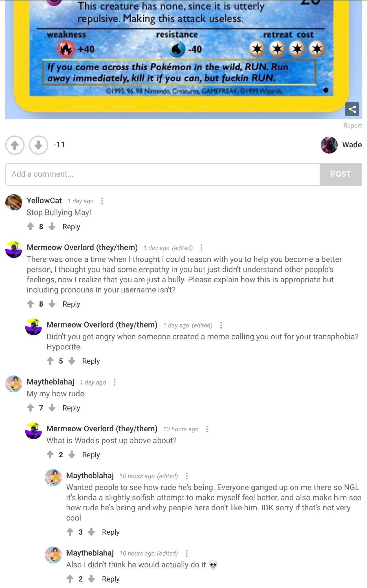Click the share icon on the image
Image resolution: width=367 pixels, height=588 pixels.
click(352, 109)
